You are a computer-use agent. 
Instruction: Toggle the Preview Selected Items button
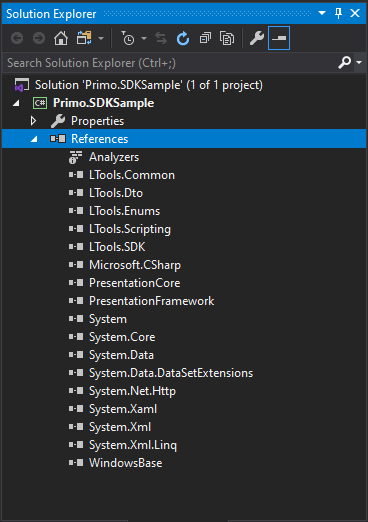click(x=279, y=38)
